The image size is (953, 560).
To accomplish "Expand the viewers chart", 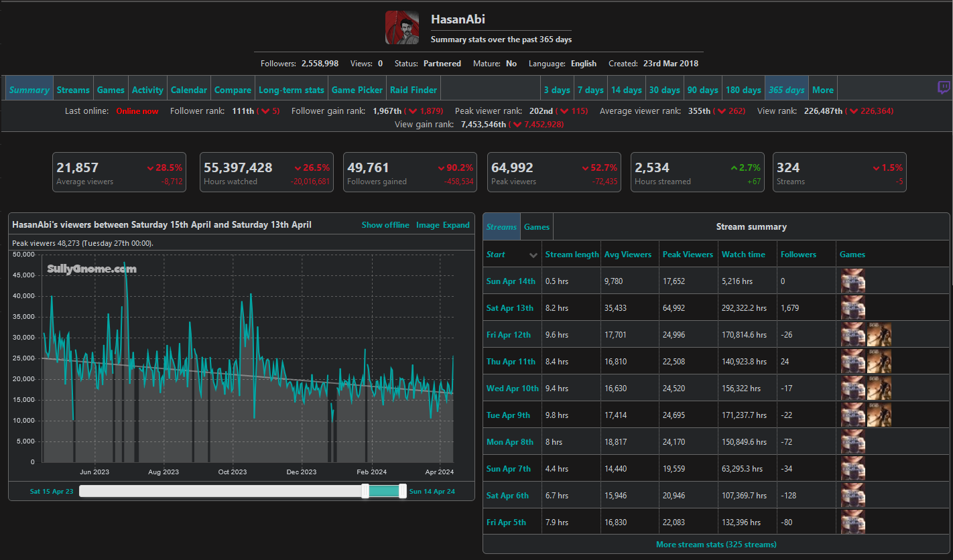I will pyautogui.click(x=456, y=225).
